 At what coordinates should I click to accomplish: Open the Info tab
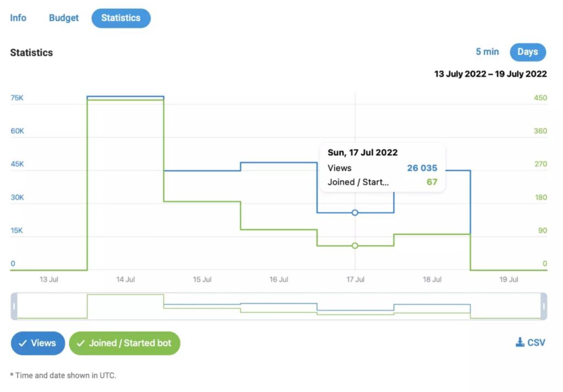click(18, 18)
